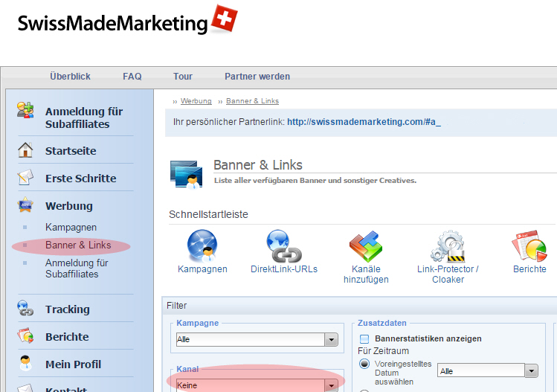Click the Berichte pie chart quick-launch icon
The image size is (557, 392).
529,245
